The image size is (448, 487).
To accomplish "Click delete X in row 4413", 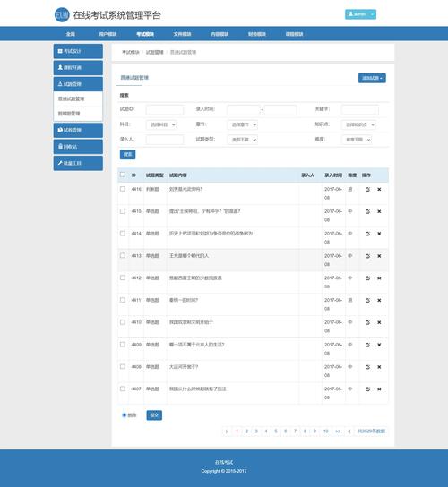I will click(x=379, y=256).
